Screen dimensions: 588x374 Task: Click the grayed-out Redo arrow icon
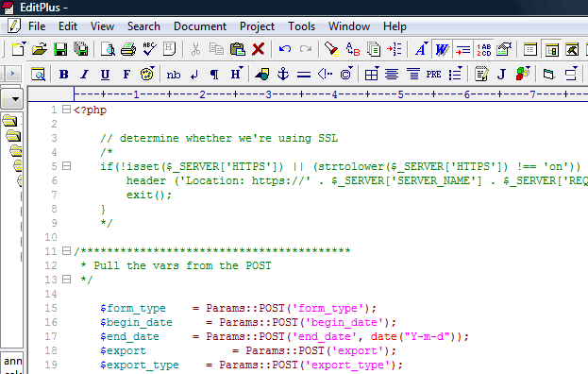point(306,49)
